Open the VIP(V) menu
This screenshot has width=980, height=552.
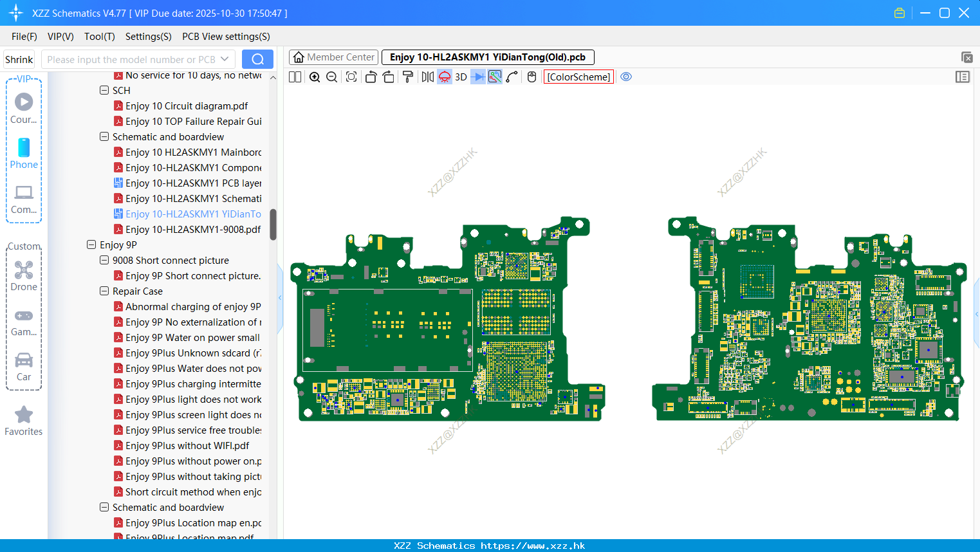(60, 37)
